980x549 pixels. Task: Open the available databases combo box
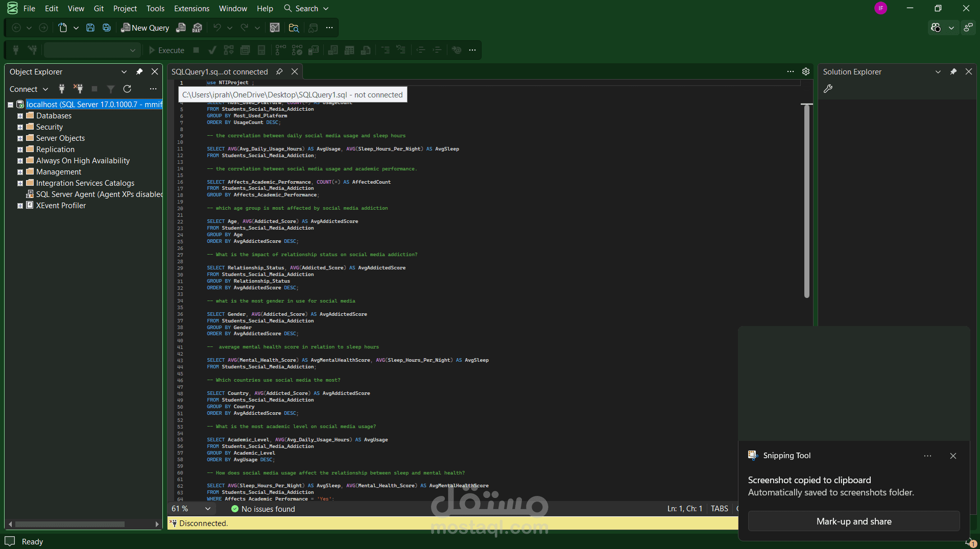91,50
